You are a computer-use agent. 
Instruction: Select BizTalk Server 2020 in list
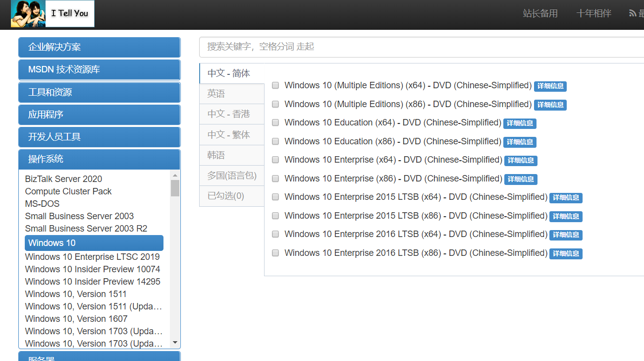63,179
